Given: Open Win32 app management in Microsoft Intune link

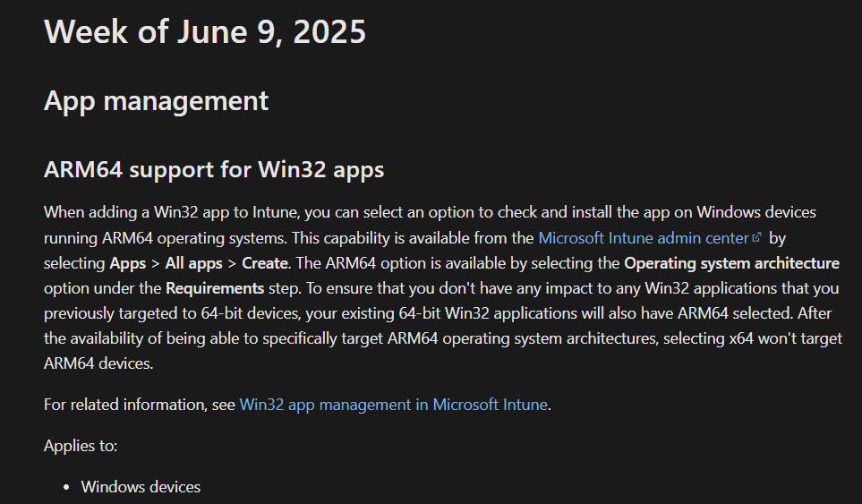Looking at the screenshot, I should 394,405.
